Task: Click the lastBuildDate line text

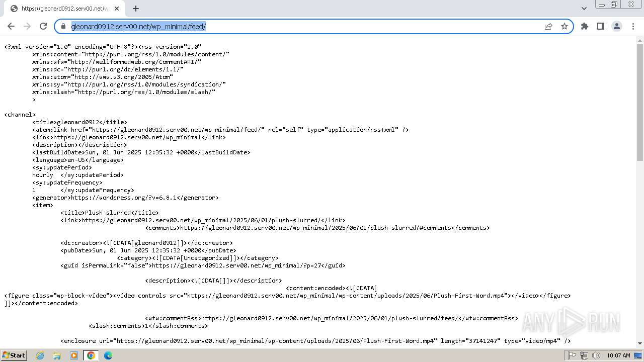Action: 141,152
